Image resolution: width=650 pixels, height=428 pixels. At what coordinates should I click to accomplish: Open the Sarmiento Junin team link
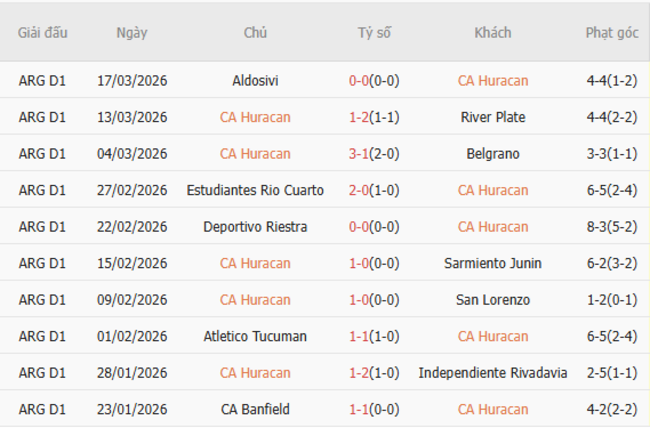493,263
